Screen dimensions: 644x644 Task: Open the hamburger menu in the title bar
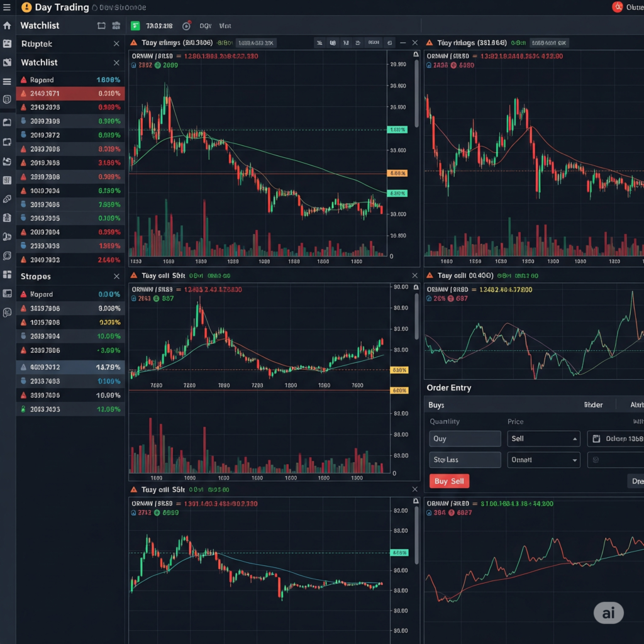point(7,8)
